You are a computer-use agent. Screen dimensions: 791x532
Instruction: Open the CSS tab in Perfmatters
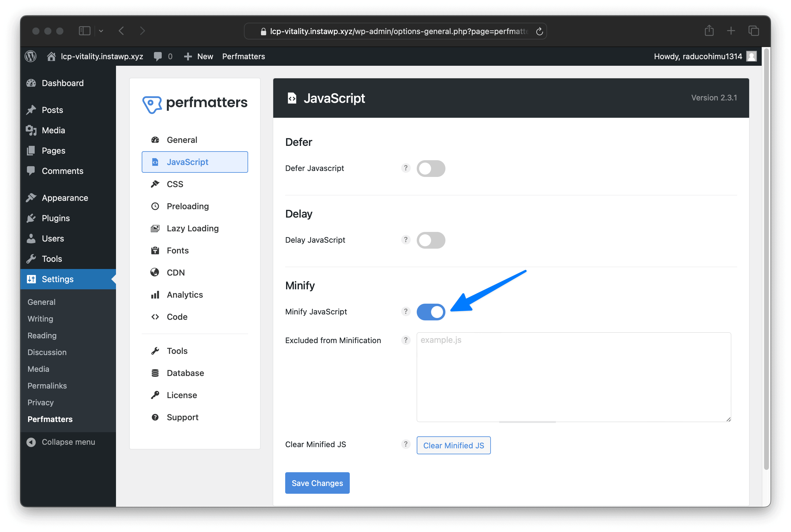(175, 184)
